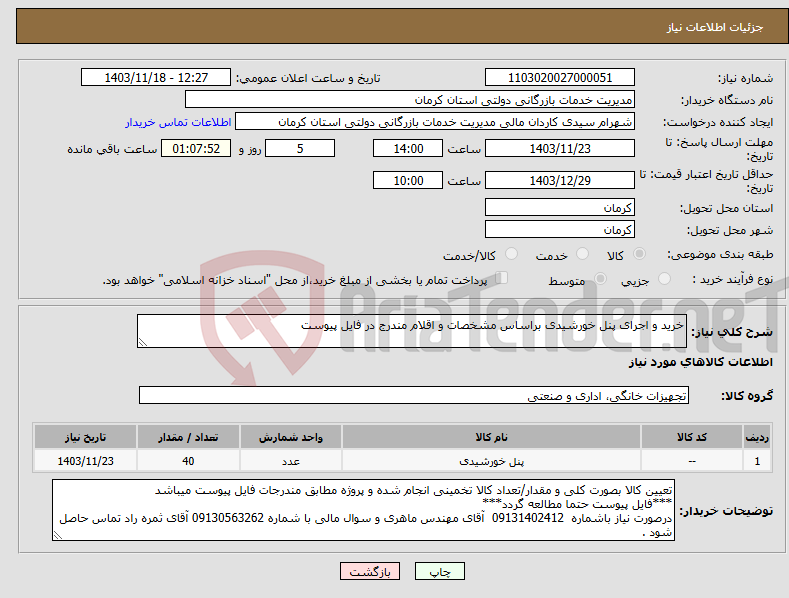Click the response deadline date 1403/11/23 field
The image size is (789, 598).
pyautogui.click(x=560, y=148)
